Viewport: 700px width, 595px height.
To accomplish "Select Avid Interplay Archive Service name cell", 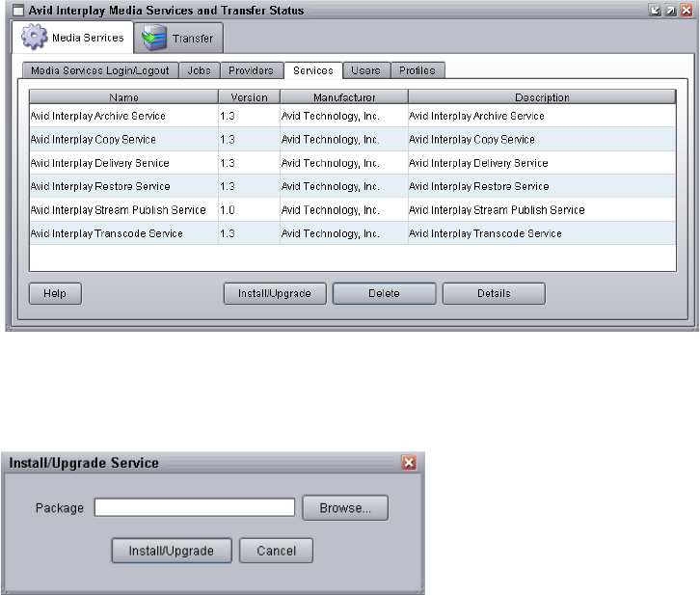I will click(123, 116).
